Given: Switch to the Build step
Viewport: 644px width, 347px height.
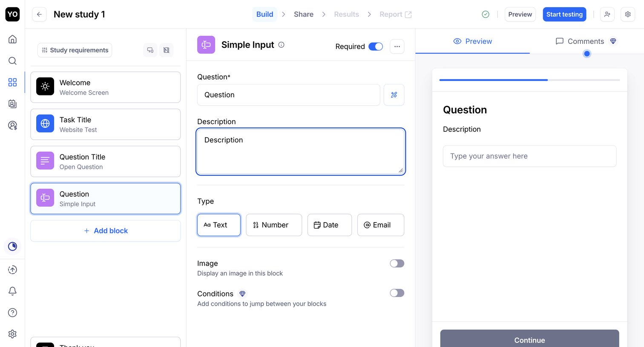Looking at the screenshot, I should 264,14.
